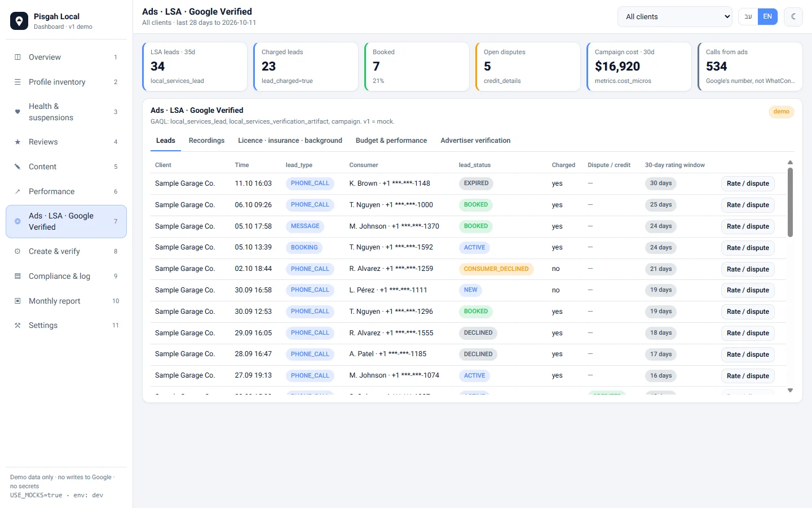Click the Compliance & log icon
Image resolution: width=812 pixels, height=508 pixels.
point(17,276)
